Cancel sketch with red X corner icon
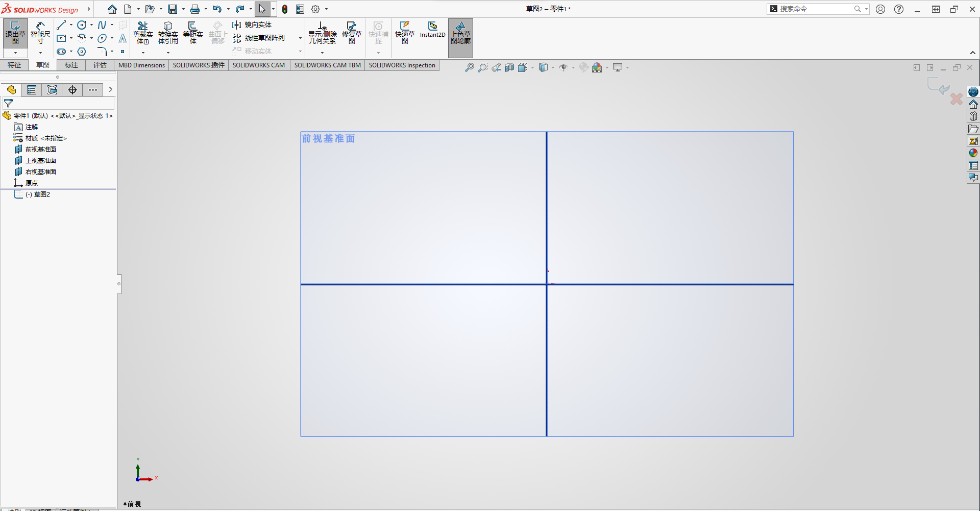Screen dimensions: 980x511 point(957,99)
